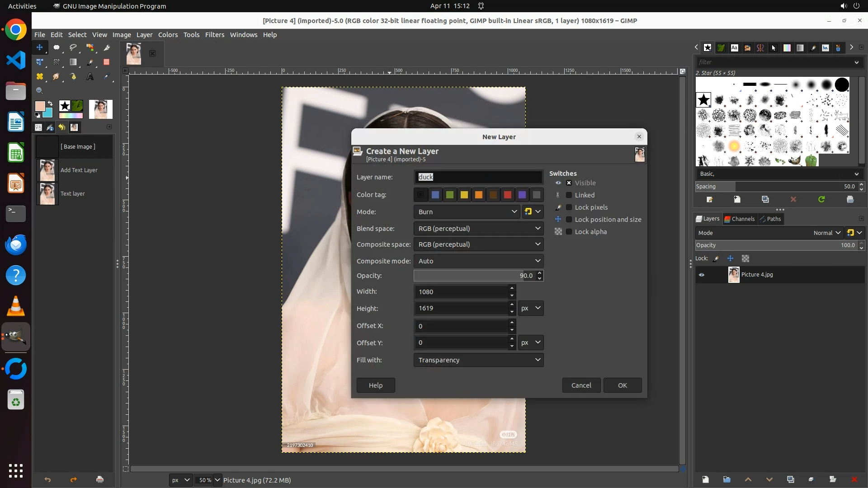Open the Mode dropdown set to Burn

467,211
